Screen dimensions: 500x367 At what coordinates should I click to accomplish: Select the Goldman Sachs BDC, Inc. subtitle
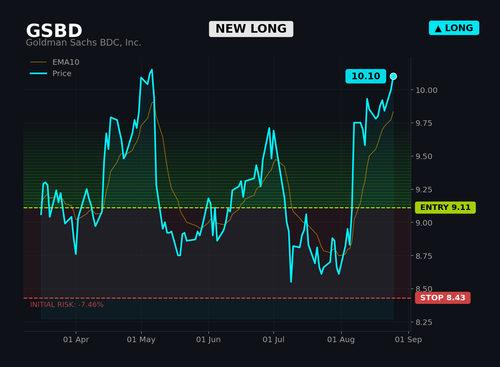[x=83, y=43]
